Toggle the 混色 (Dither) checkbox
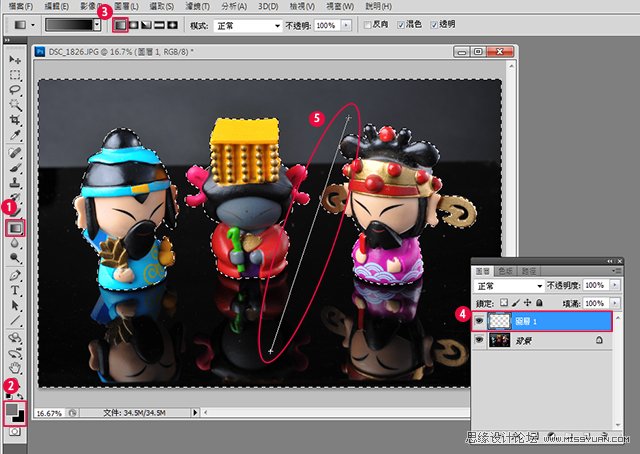The height and width of the screenshot is (454, 640). tap(403, 23)
